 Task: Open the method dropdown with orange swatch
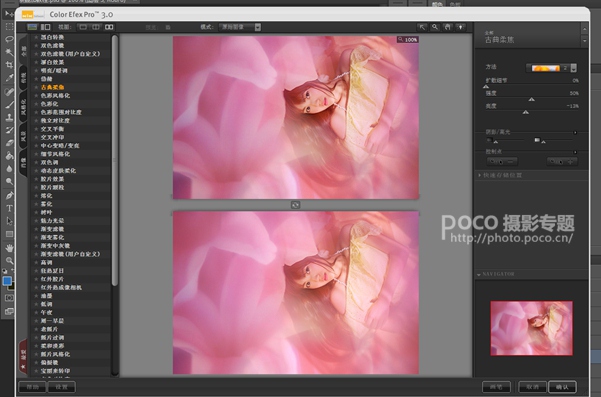[x=551, y=68]
